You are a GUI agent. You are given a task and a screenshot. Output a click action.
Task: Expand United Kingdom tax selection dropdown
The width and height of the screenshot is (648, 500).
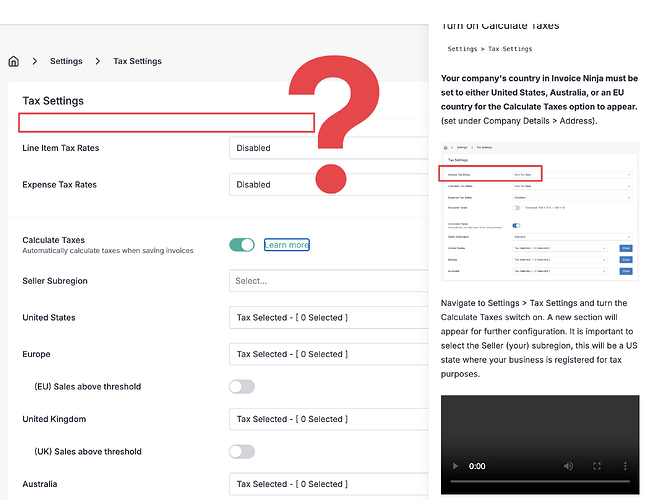(329, 419)
